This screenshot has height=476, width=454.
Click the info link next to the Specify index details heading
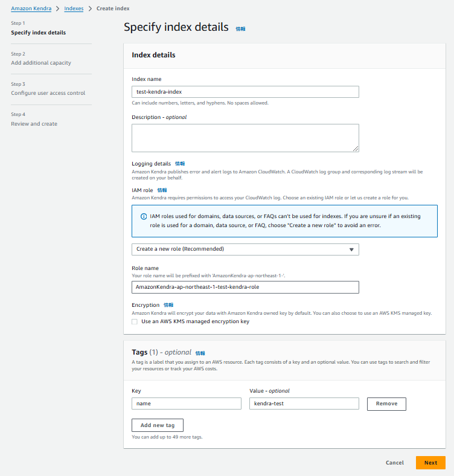pyautogui.click(x=240, y=29)
